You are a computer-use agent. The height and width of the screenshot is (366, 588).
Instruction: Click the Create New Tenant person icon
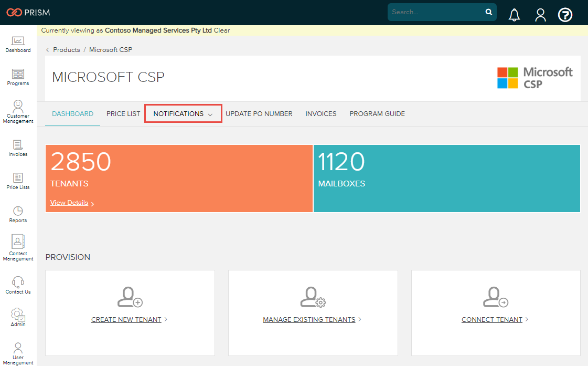click(x=130, y=297)
